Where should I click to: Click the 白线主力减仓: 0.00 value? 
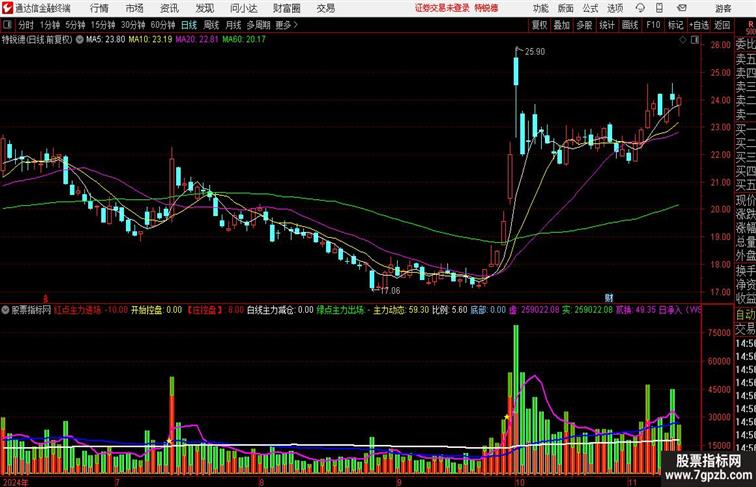tap(280, 310)
